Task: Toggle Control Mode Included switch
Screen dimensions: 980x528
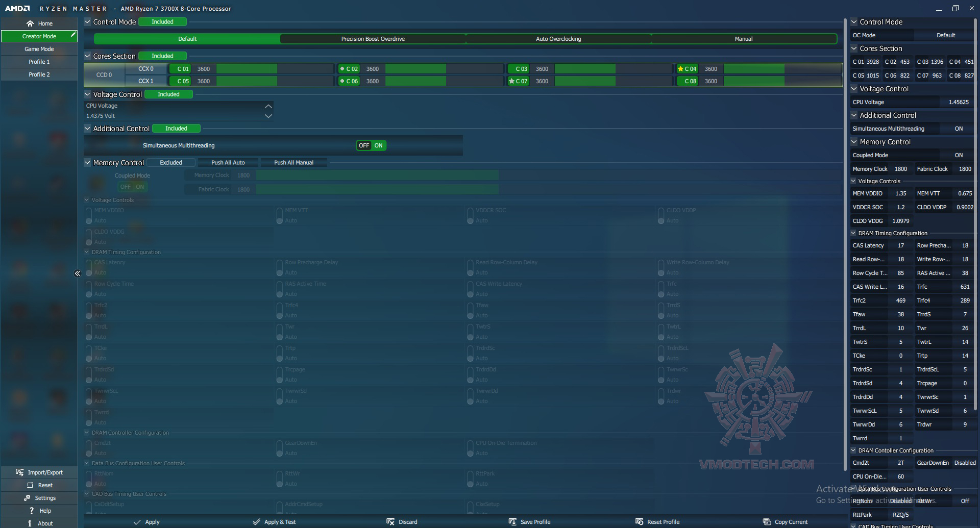Action: (x=162, y=22)
